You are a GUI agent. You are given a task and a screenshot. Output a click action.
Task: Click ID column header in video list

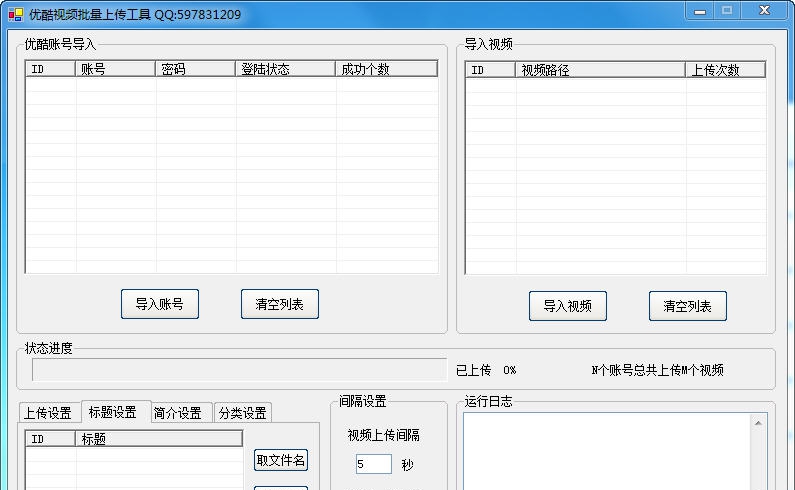490,70
